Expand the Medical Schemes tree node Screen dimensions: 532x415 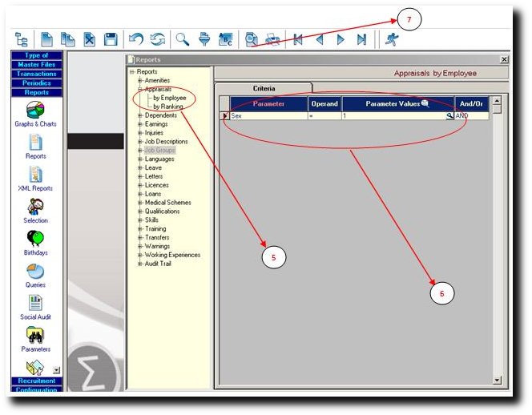[140, 203]
